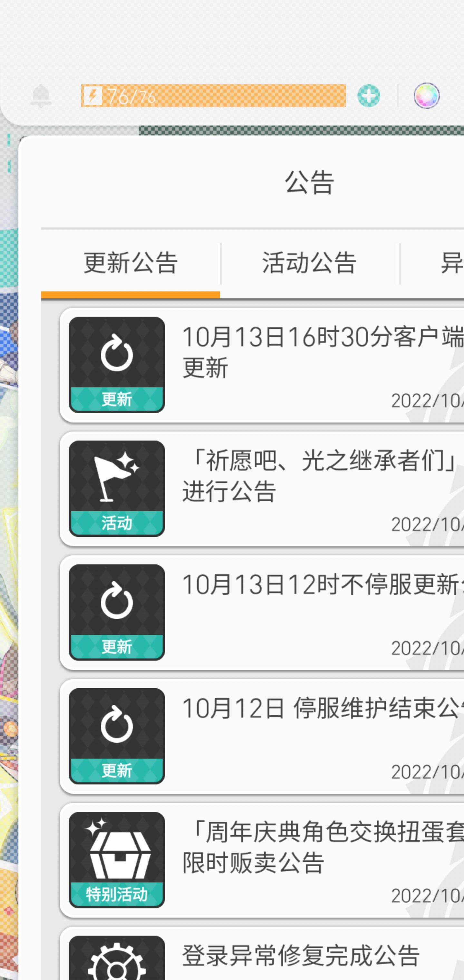Tap the update icon for 10月13日12时 notice
This screenshot has width=464, height=980.
tap(117, 612)
